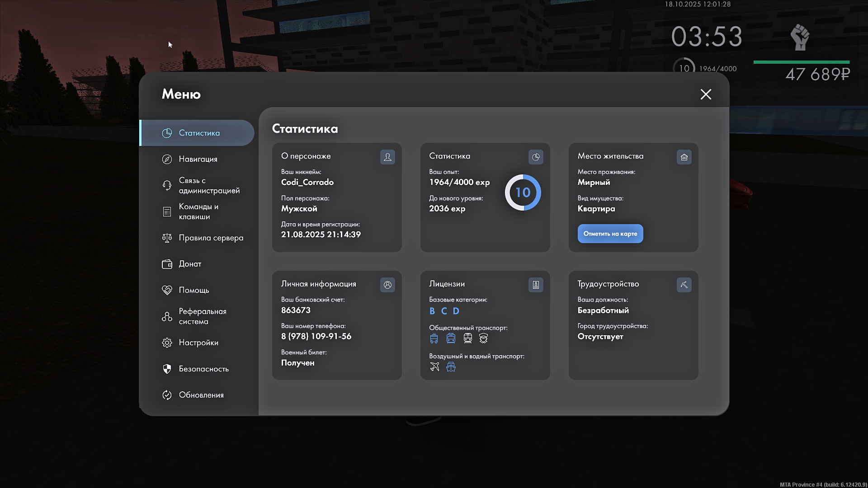Open the Навигация menu section
Screen dimensions: 868x488
[x=198, y=159]
